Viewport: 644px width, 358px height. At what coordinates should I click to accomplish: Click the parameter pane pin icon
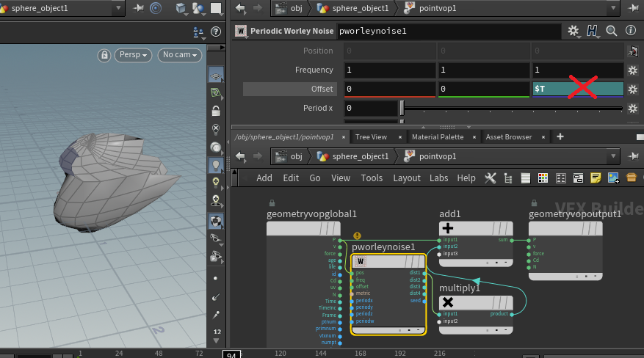pos(633,8)
